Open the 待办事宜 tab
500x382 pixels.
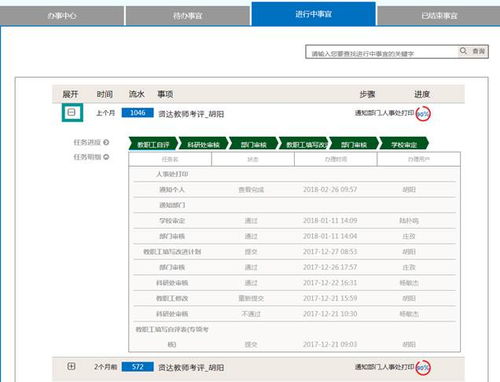[x=188, y=16]
